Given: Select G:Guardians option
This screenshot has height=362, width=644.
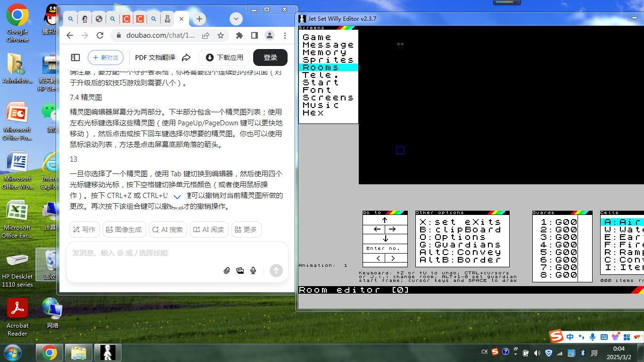Looking at the screenshot, I should click(461, 245).
